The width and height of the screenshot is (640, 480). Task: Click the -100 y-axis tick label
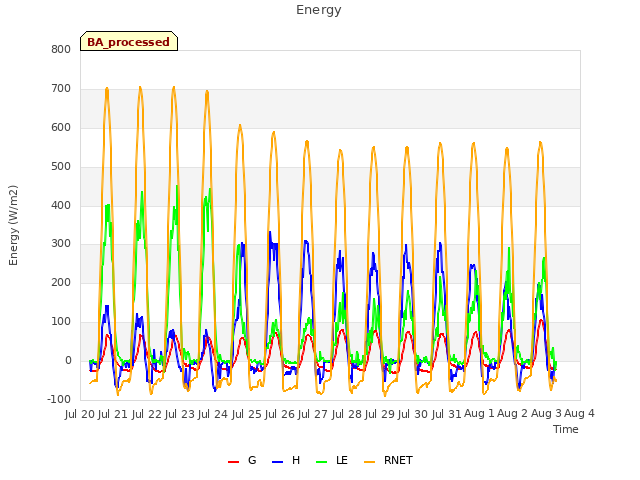point(59,399)
